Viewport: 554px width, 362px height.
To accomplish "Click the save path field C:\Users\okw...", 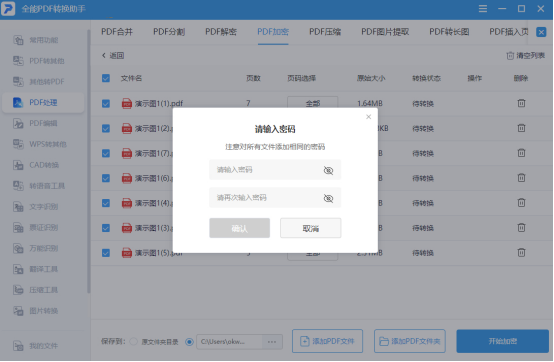I will (x=230, y=342).
